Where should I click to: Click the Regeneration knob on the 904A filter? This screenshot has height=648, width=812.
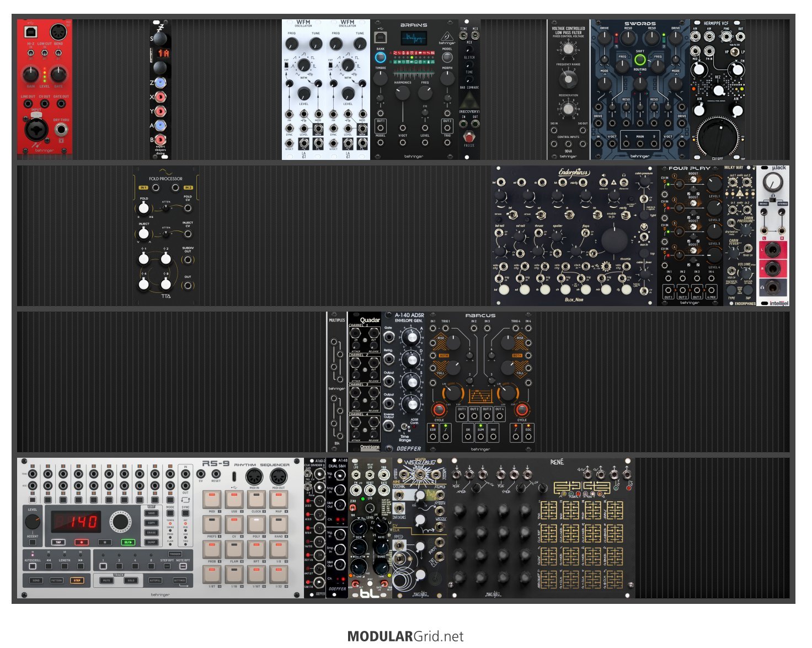(x=568, y=109)
